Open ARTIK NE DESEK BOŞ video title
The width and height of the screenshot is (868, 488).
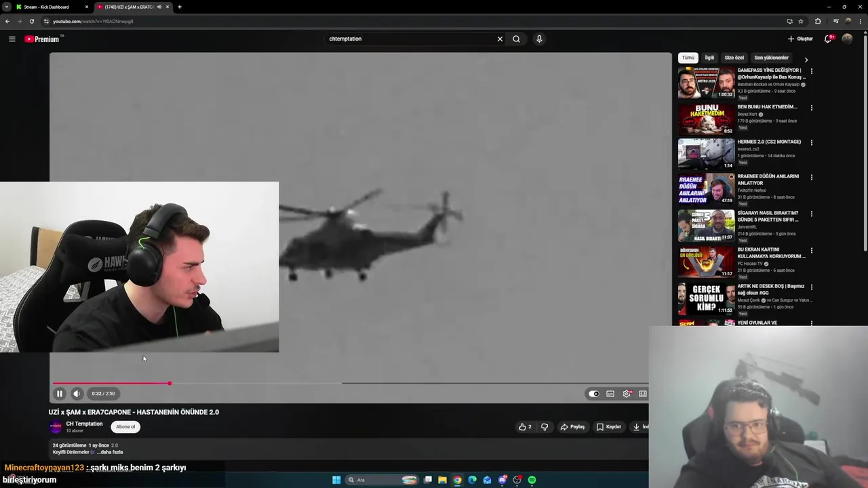(771, 289)
